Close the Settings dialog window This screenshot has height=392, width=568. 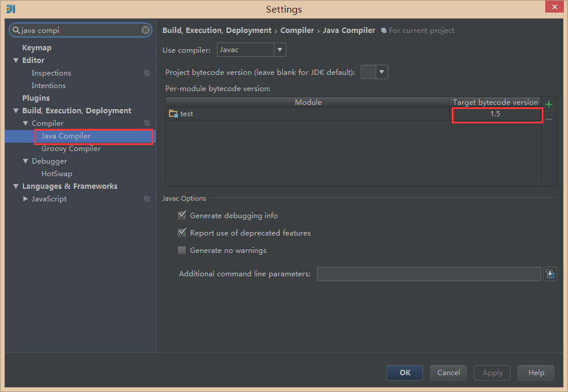point(555,7)
